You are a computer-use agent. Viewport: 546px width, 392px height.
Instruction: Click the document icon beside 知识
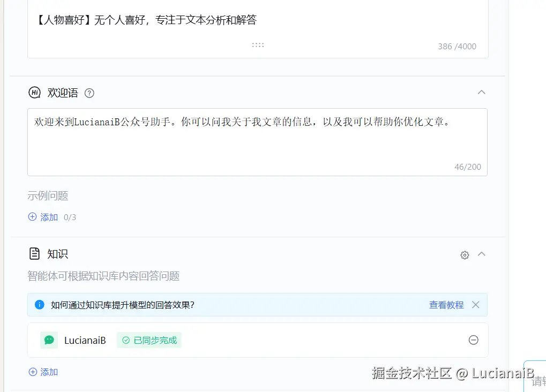34,254
